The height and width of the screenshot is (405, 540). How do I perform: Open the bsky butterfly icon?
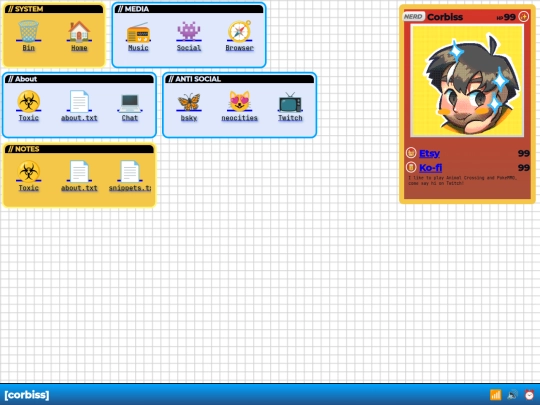point(189,102)
